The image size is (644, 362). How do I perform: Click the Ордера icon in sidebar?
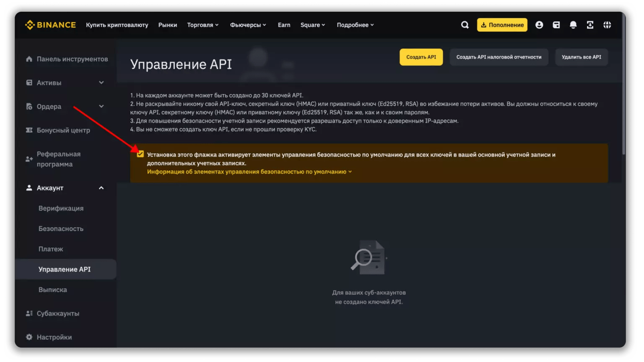[x=29, y=107]
